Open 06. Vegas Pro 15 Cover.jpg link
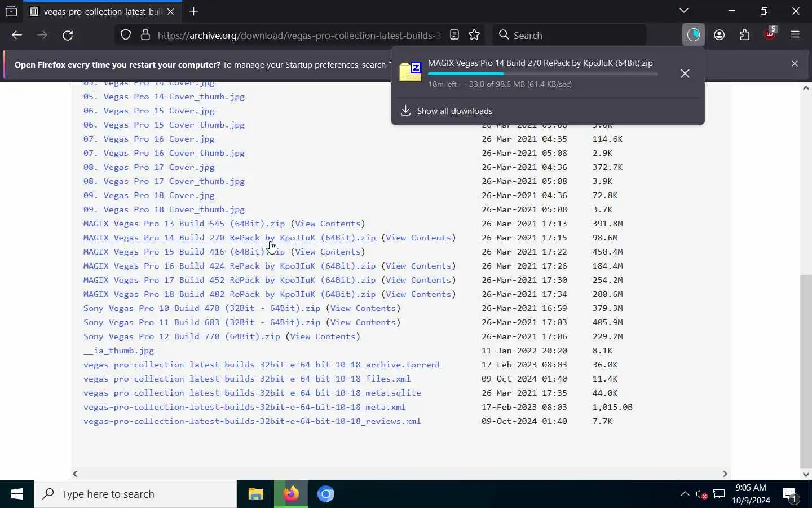The width and height of the screenshot is (812, 508). pos(149,111)
